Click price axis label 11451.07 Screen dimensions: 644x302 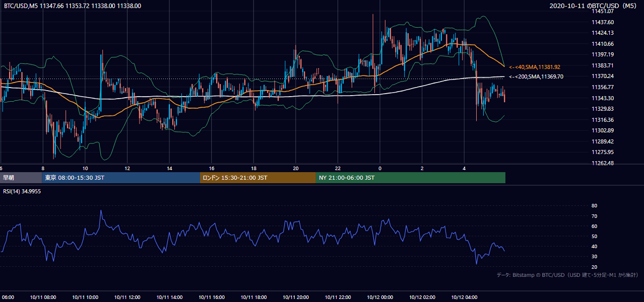click(x=602, y=11)
